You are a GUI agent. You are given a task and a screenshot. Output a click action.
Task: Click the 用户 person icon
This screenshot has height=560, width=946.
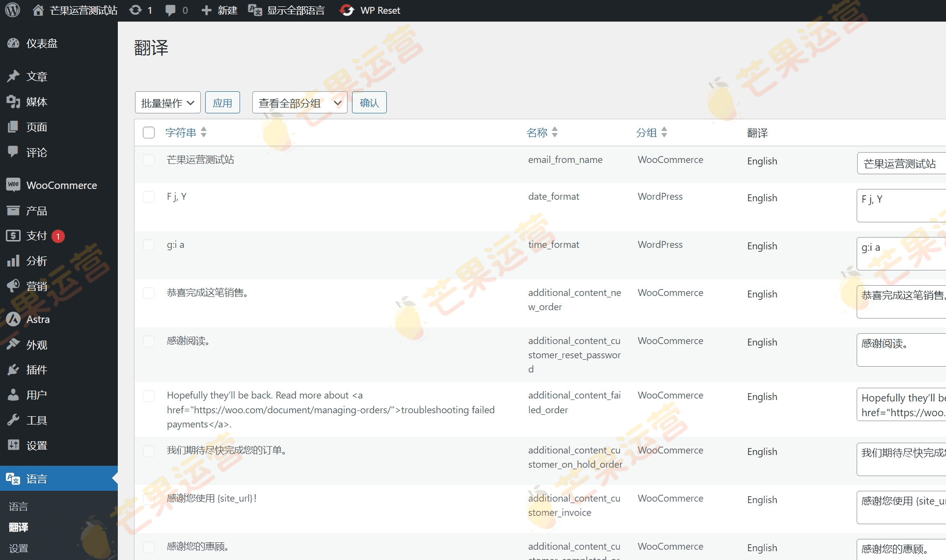[13, 395]
